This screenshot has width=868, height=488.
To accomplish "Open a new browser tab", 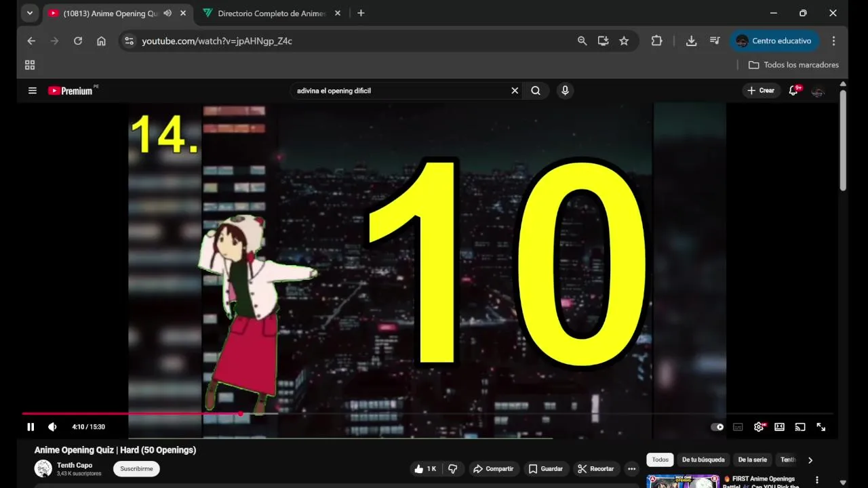I will (361, 13).
